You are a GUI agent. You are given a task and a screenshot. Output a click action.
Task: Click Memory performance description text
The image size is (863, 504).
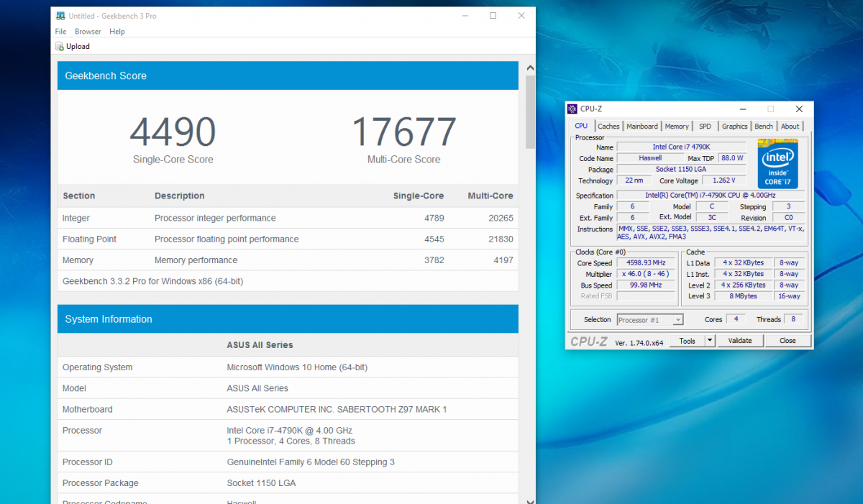196,260
